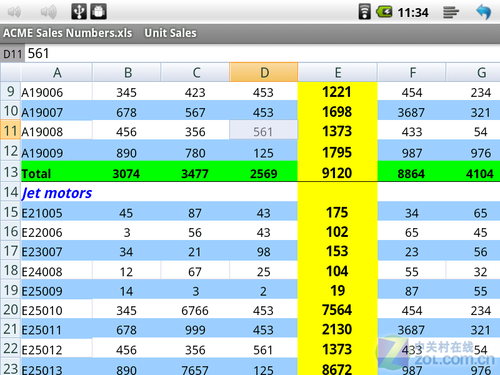Tap the clock showing 11:34
Screen dimensions: 500x375
(x=413, y=13)
